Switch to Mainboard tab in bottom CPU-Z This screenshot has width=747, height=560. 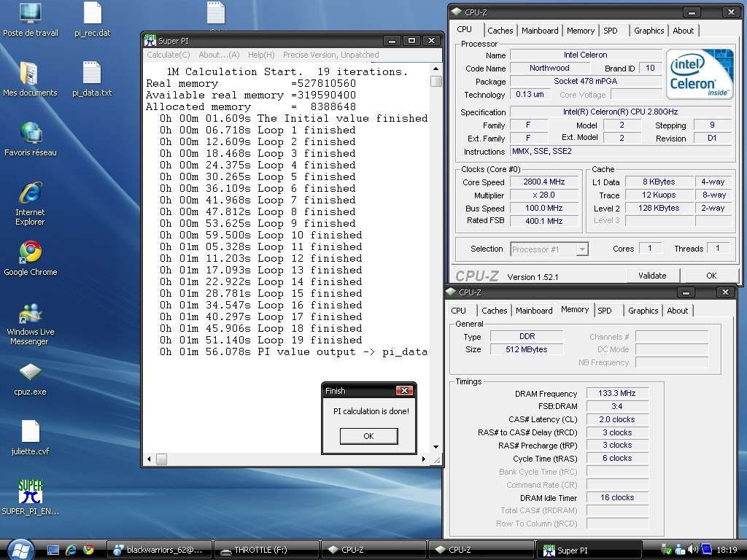(534, 311)
